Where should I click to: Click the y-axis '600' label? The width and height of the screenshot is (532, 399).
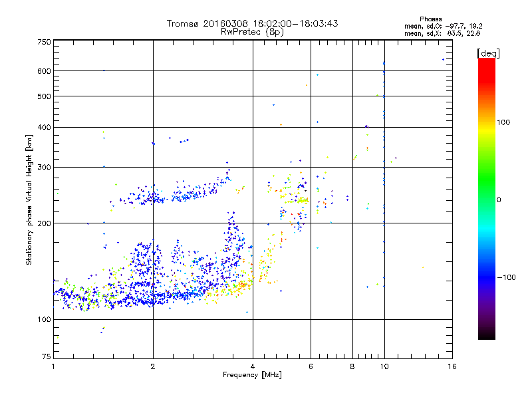click(45, 71)
